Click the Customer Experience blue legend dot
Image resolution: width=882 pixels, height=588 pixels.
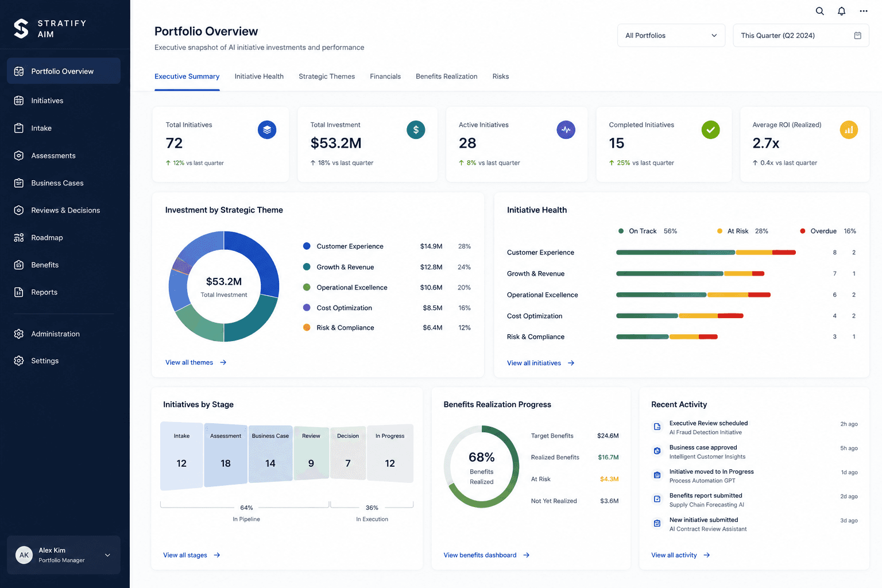point(307,246)
